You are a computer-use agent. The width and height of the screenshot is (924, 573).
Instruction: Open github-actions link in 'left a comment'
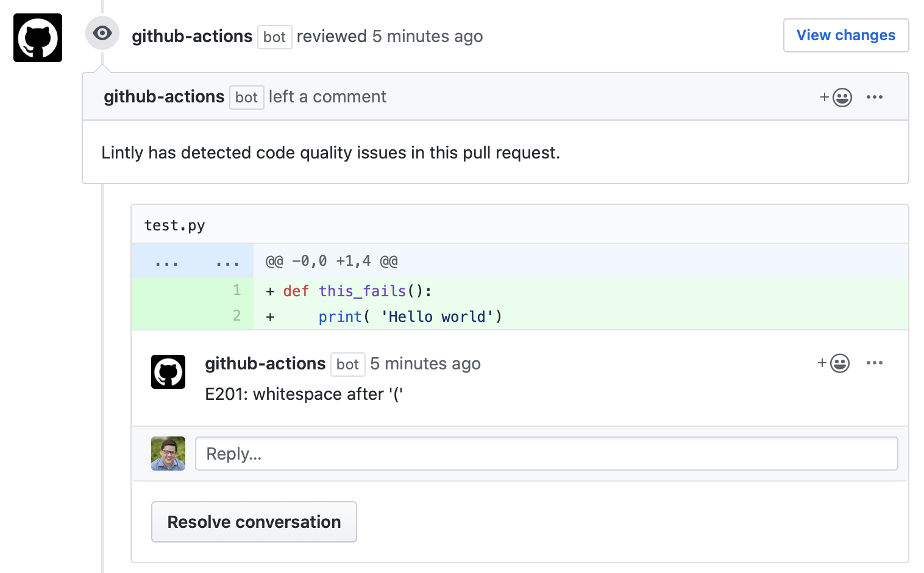(164, 97)
